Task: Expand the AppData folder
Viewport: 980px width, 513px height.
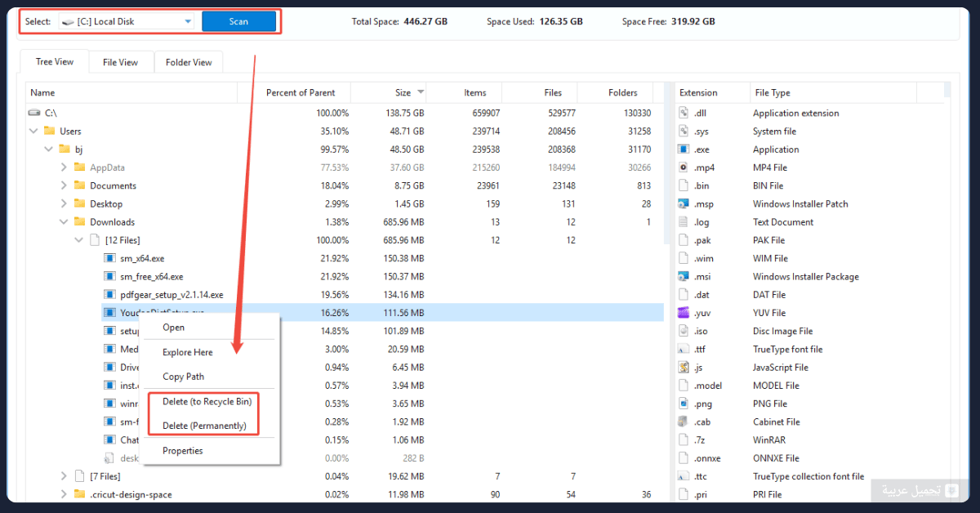Action: (64, 167)
